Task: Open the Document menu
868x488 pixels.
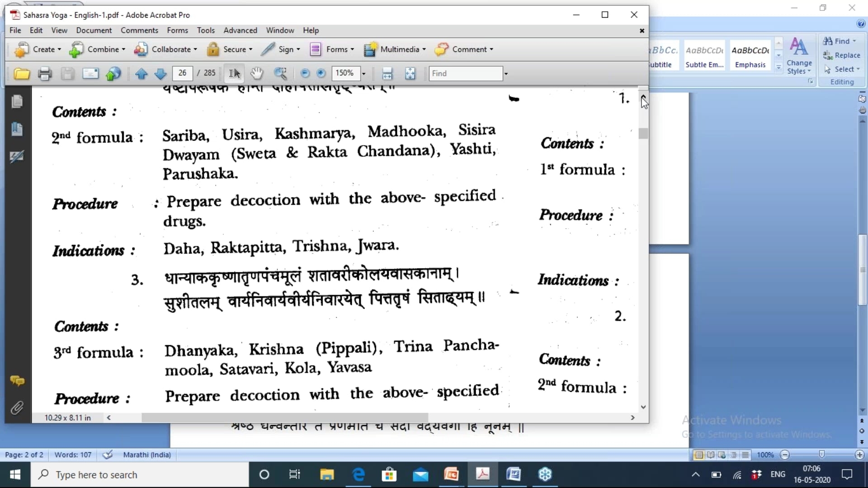Action: [x=94, y=30]
